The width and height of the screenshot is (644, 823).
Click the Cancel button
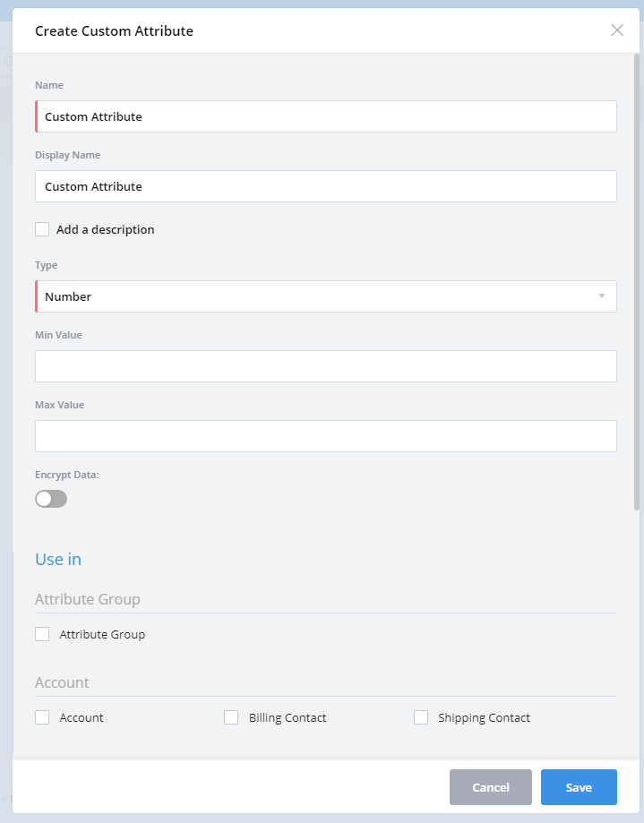click(x=491, y=787)
